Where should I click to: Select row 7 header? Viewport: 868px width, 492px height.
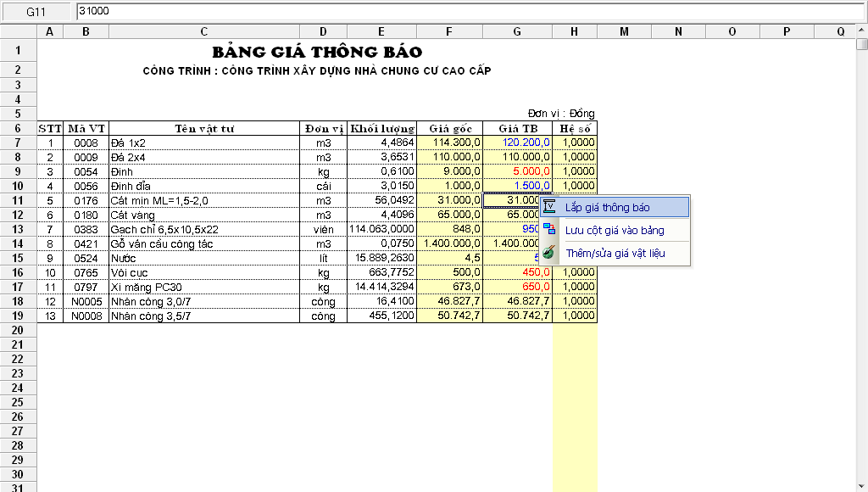pyautogui.click(x=19, y=143)
